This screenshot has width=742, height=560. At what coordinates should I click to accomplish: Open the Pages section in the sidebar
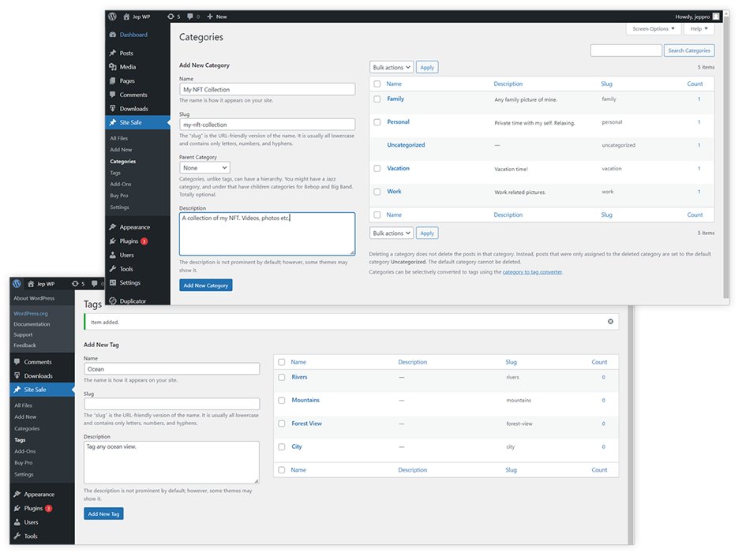(125, 80)
